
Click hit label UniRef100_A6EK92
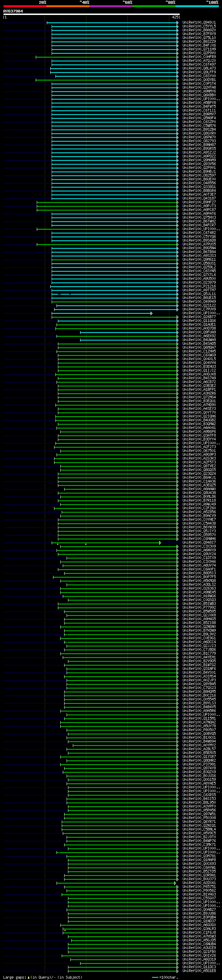click(199, 336)
